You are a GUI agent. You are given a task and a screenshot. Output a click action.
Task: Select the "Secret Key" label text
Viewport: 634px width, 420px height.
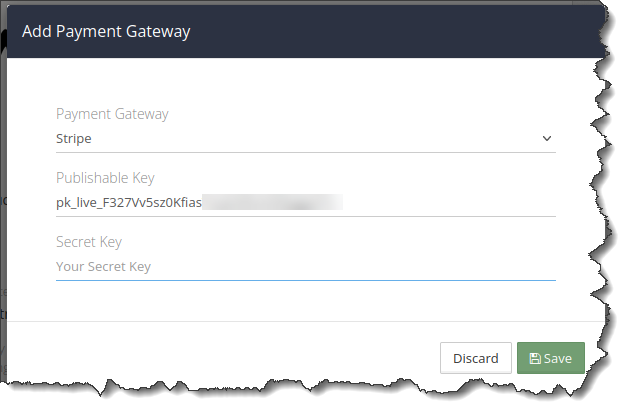point(89,242)
